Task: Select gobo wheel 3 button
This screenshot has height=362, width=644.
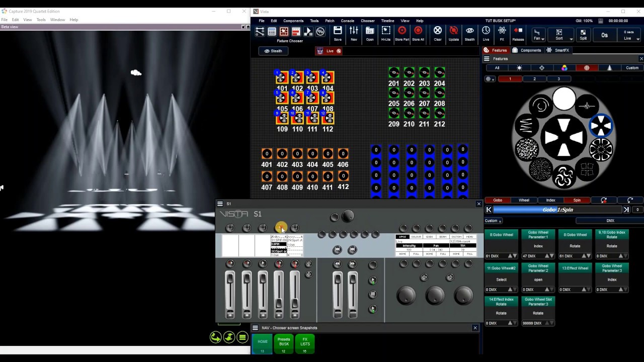Action: [558, 79]
